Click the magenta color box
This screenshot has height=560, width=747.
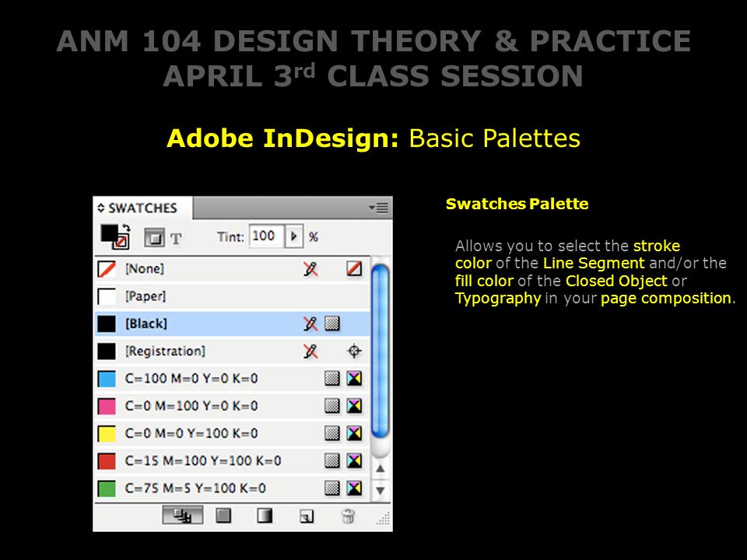(x=107, y=406)
